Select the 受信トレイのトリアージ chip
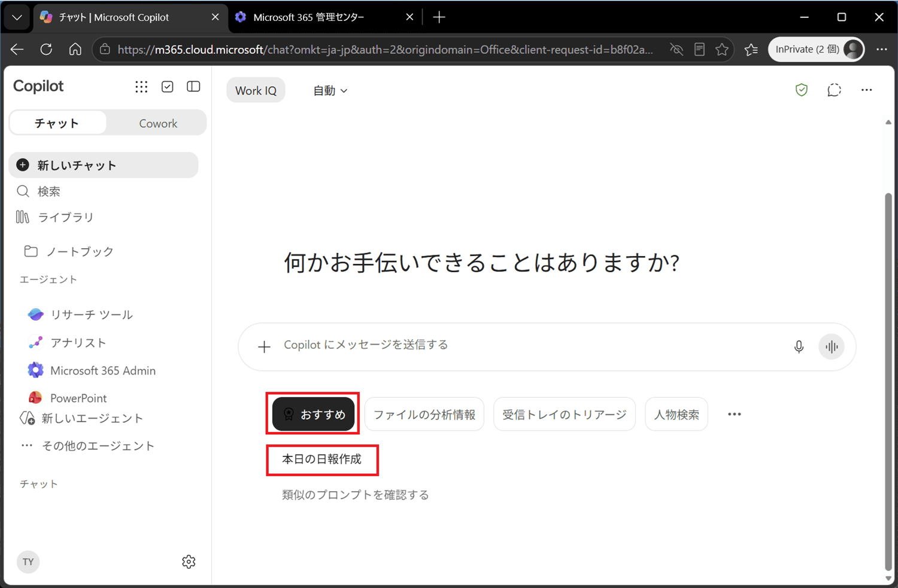This screenshot has width=898, height=588. point(565,414)
